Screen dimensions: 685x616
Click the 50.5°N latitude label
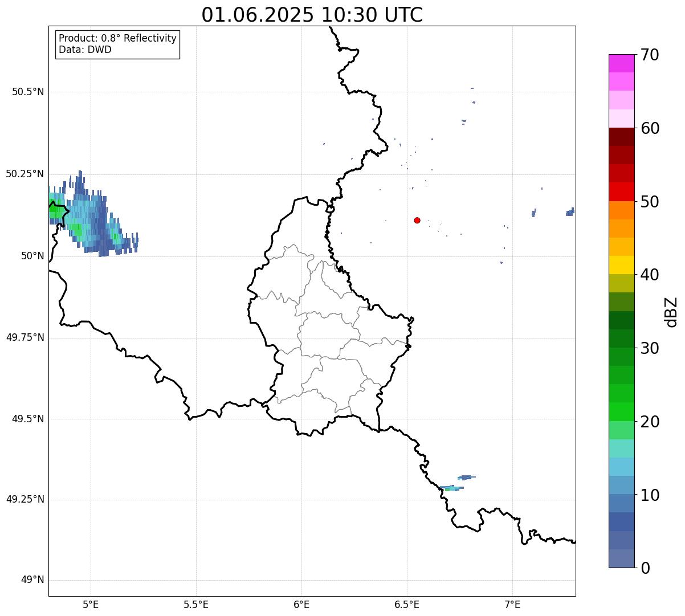pos(28,92)
